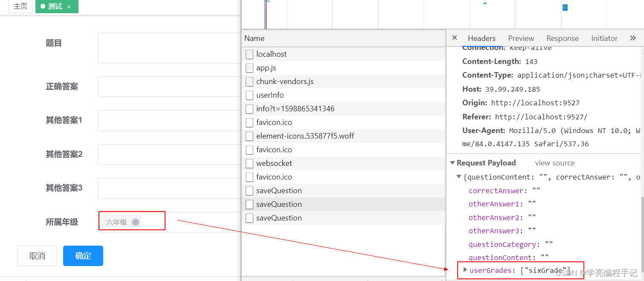This screenshot has height=281, width=644.
Task: Remove the 六年级 tag with its x icon
Action: (136, 222)
